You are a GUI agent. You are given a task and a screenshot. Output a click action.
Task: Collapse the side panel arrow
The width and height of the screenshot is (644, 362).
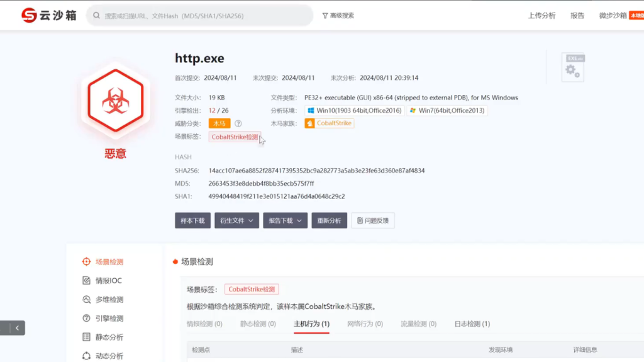tap(17, 328)
